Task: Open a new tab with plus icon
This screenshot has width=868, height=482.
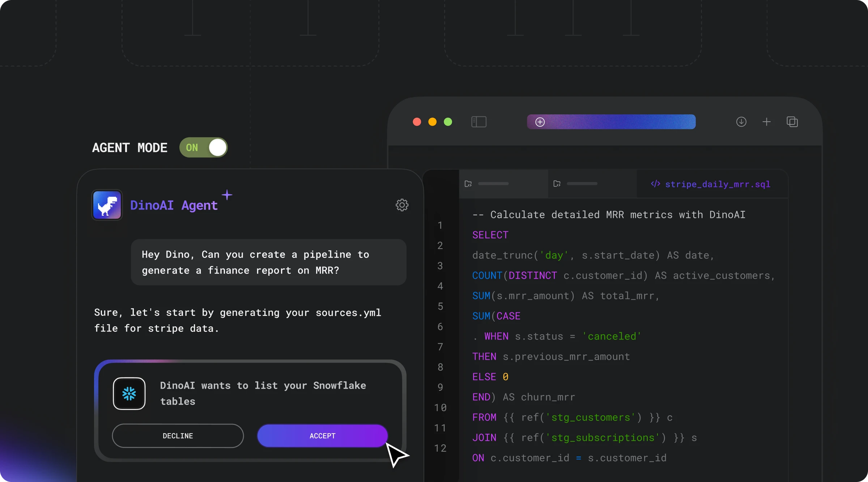Action: [766, 122]
